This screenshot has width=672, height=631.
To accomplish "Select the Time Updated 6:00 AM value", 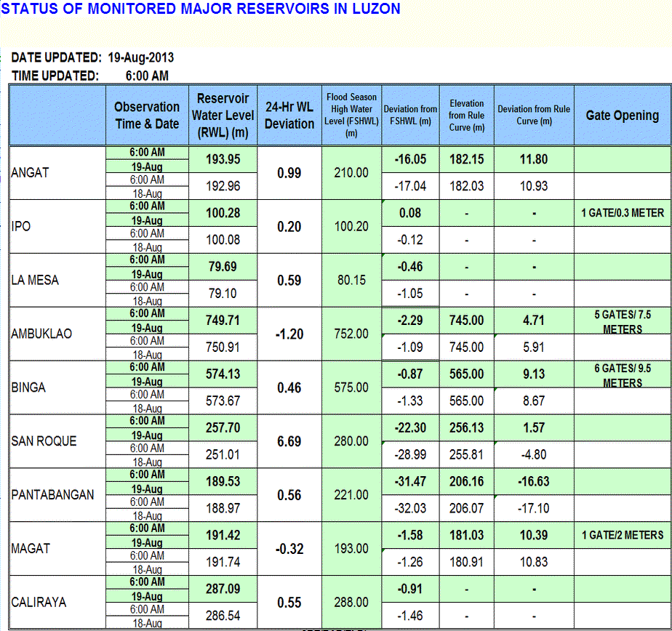I will tap(147, 76).
